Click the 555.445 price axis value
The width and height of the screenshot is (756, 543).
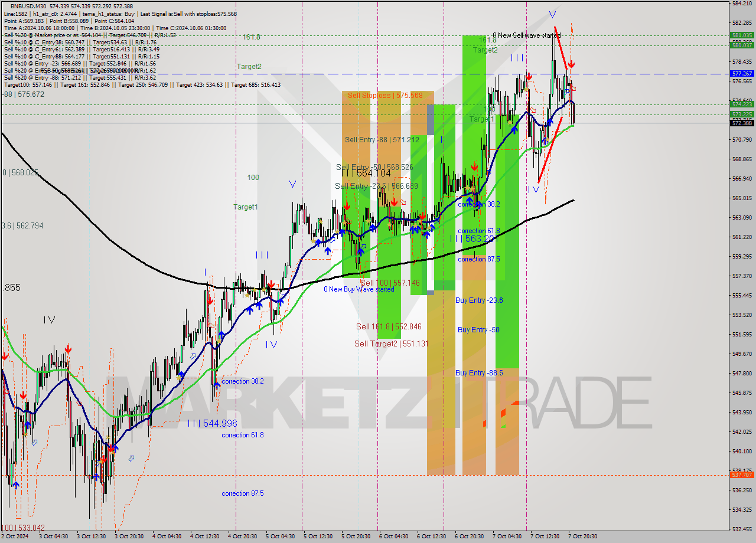[x=742, y=296]
